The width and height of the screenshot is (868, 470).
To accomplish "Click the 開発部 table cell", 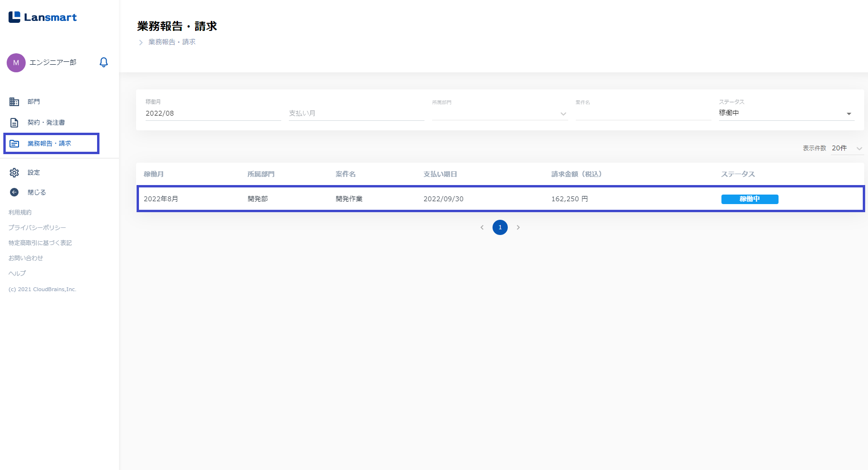I will tap(258, 199).
